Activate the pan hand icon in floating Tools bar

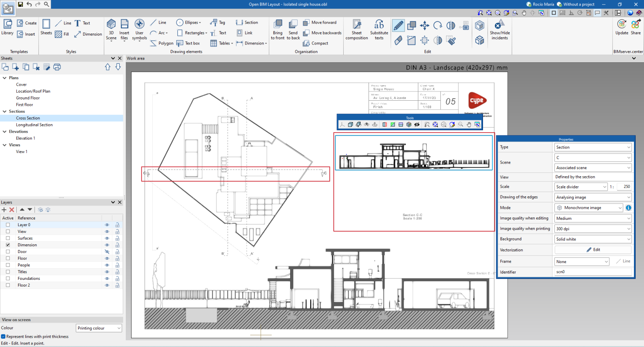[468, 124]
